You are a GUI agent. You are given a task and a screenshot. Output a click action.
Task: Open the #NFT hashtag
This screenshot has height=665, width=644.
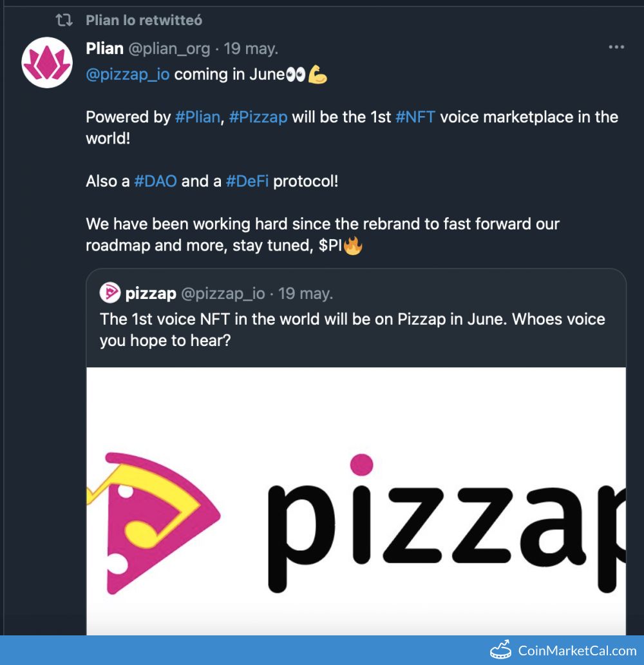pyautogui.click(x=415, y=117)
